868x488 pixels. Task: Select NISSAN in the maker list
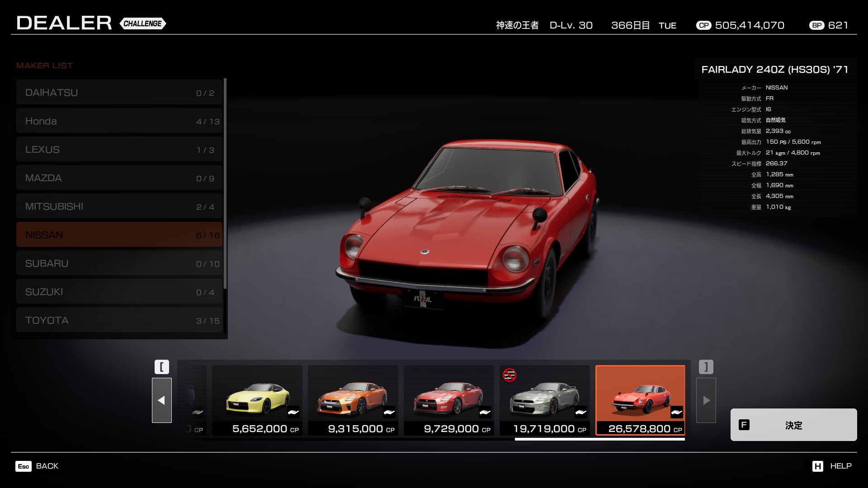click(119, 235)
